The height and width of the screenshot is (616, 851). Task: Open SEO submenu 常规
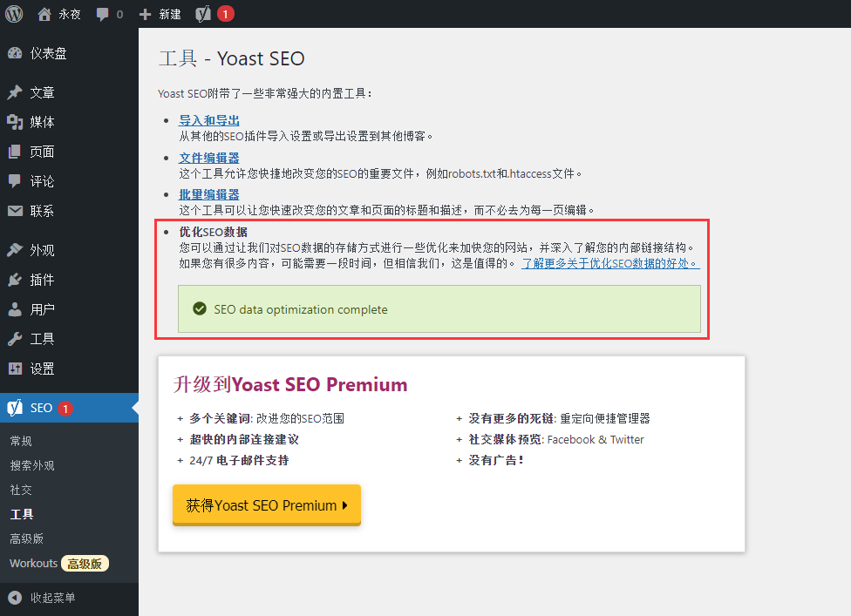[x=21, y=441]
